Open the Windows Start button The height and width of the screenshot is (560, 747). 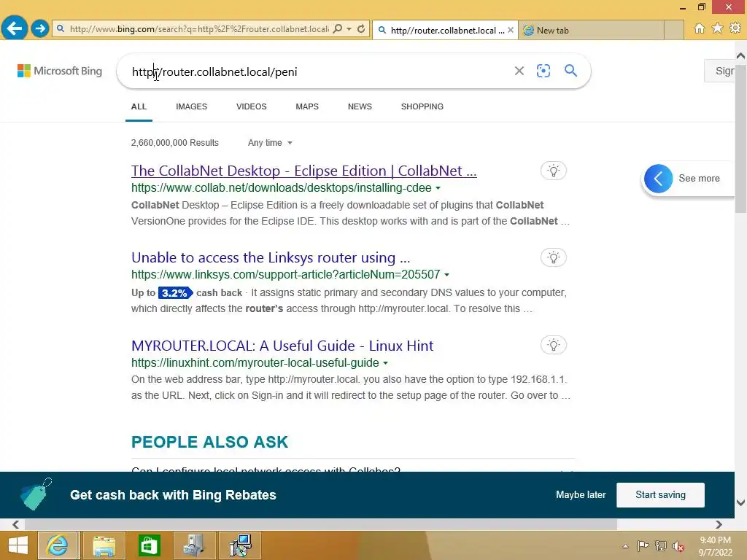click(18, 545)
